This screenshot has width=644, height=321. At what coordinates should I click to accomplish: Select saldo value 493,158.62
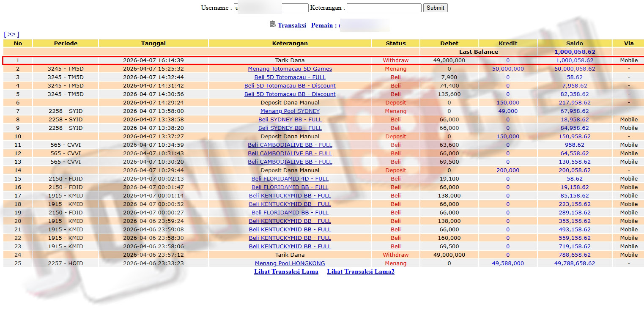[575, 230]
